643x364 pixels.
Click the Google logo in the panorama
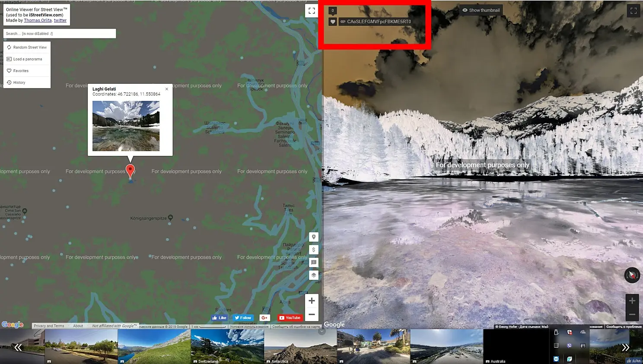tap(334, 325)
